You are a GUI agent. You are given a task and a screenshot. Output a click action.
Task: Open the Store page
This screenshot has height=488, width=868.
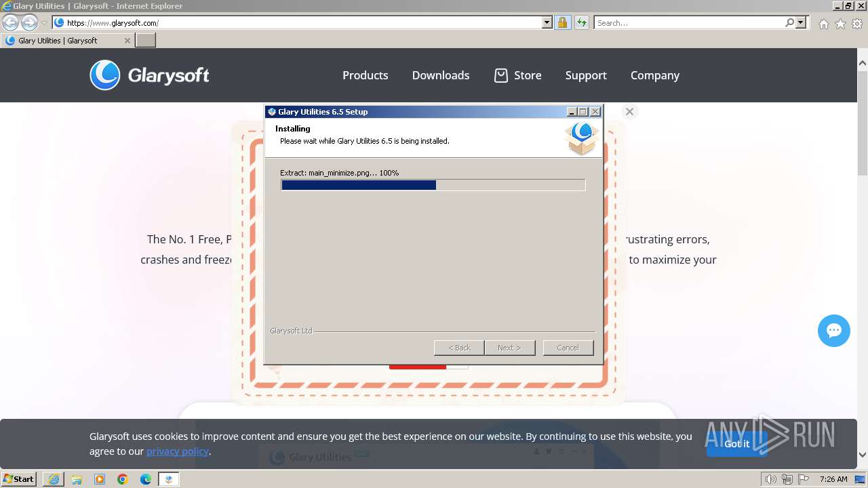[527, 75]
